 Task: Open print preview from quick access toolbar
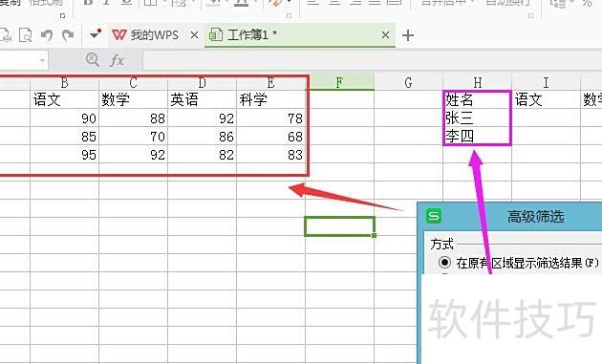[26, 35]
